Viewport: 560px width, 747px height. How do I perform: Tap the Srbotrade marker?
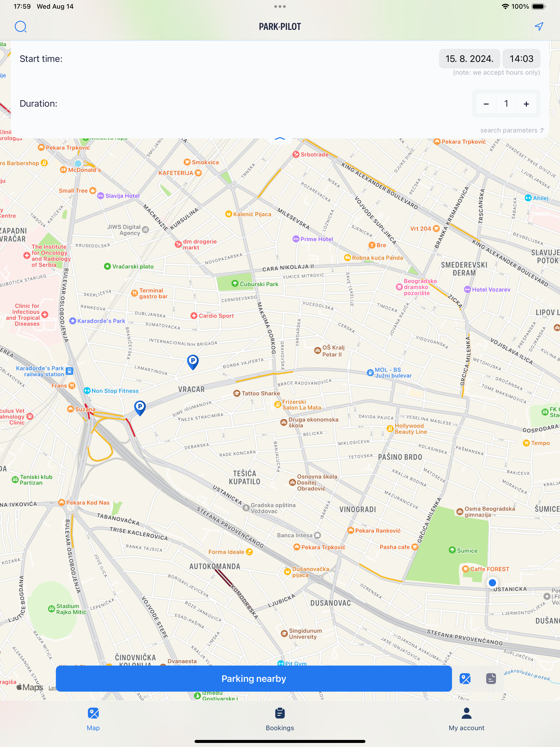click(296, 154)
